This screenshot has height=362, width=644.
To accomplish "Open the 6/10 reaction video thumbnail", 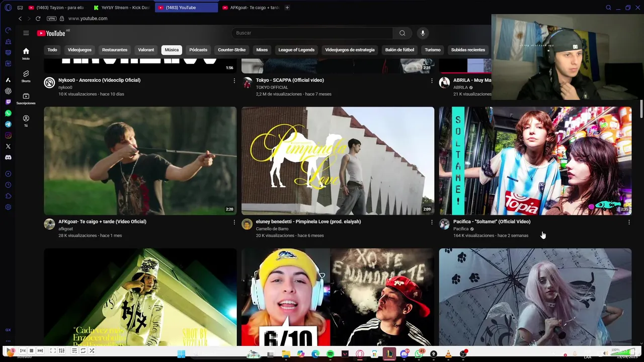I will (x=338, y=297).
